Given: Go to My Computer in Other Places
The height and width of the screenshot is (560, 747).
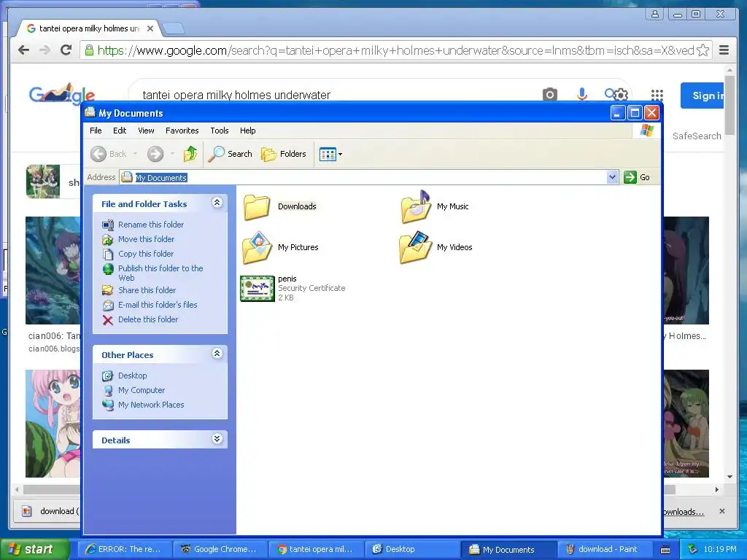Looking at the screenshot, I should click(142, 391).
